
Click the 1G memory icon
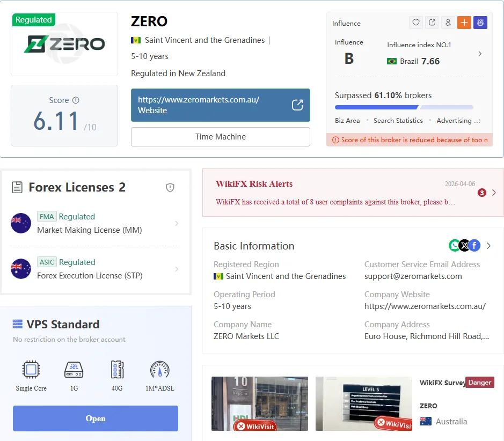tap(74, 369)
